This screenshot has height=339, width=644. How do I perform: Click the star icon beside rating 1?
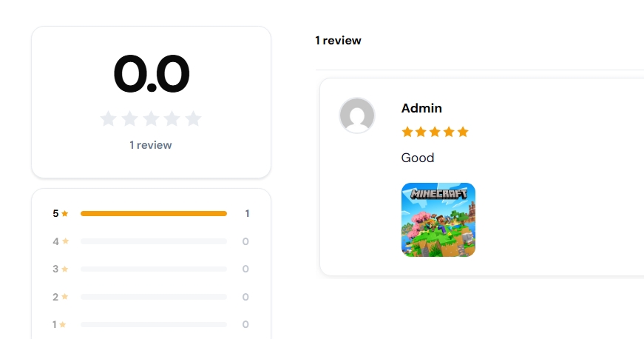pyautogui.click(x=63, y=324)
